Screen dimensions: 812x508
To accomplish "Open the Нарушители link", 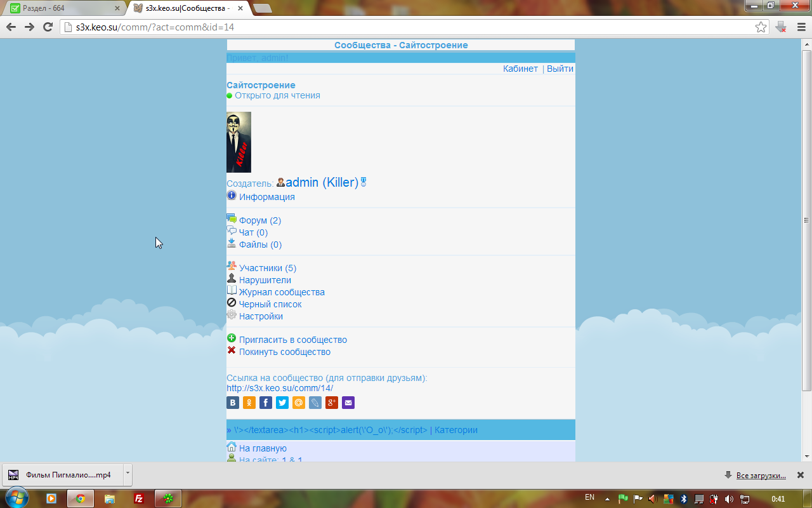I will click(x=265, y=280).
